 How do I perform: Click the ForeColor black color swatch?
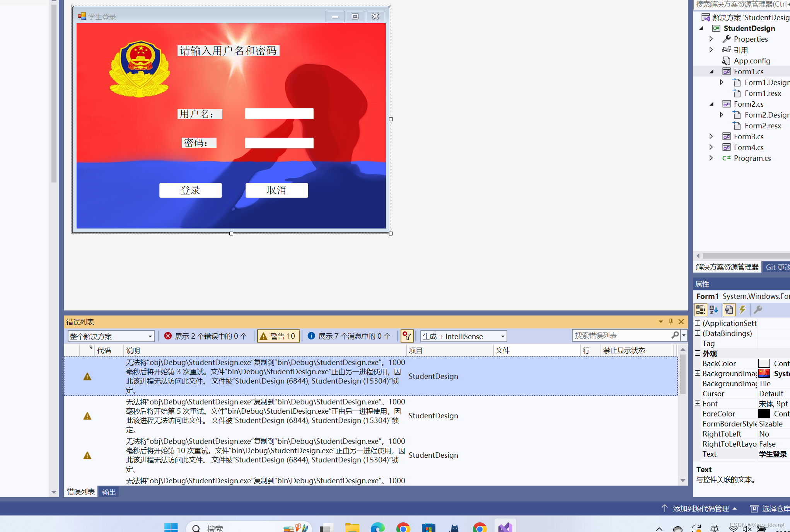[764, 414]
